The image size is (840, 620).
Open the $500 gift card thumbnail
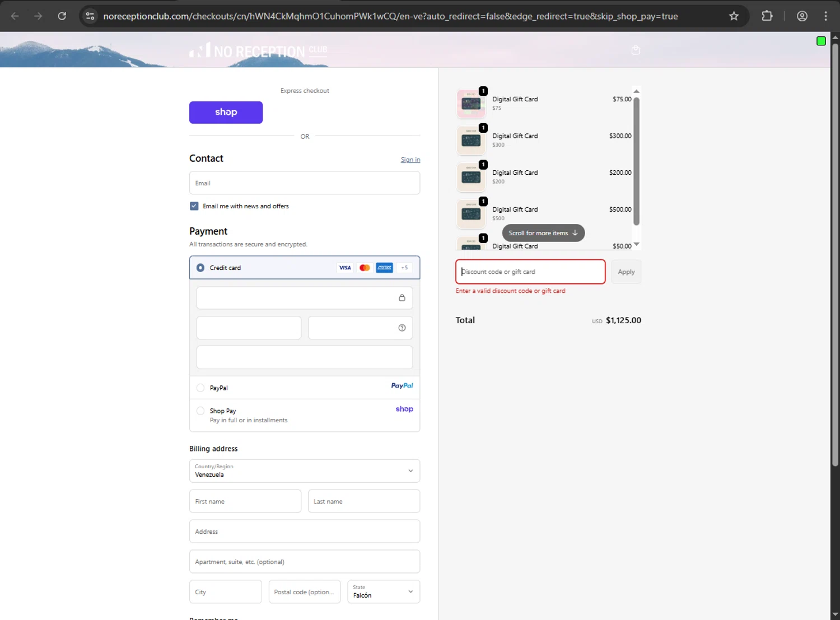coord(471,214)
